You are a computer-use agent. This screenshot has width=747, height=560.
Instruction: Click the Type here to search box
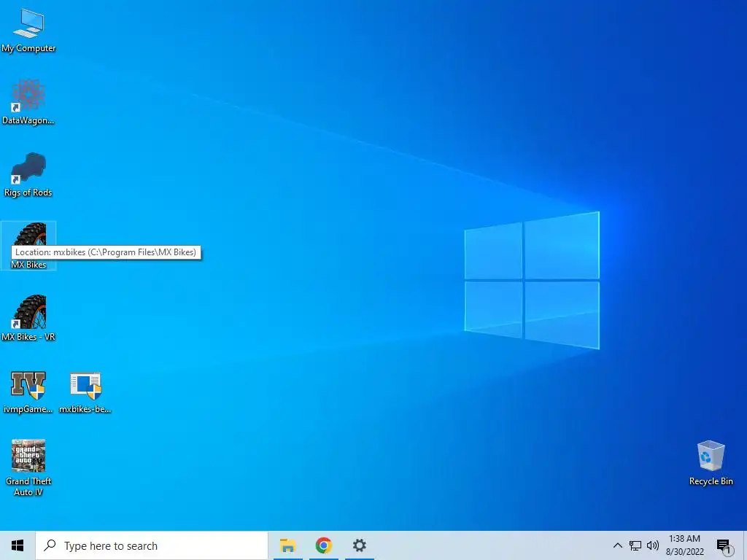pos(152,545)
